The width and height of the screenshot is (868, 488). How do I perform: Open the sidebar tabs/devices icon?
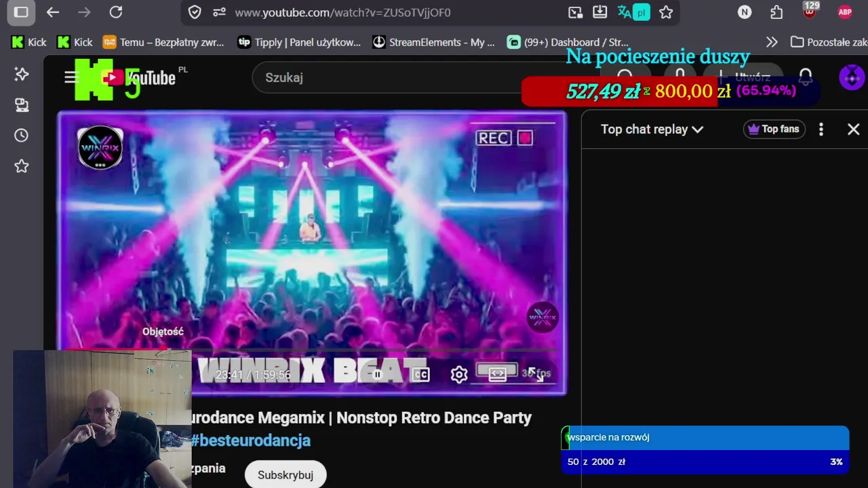coord(22,105)
